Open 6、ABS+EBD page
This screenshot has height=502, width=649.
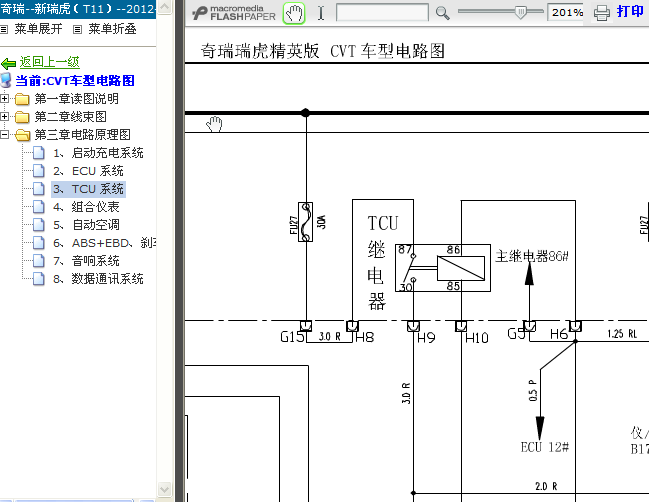(x=104, y=243)
